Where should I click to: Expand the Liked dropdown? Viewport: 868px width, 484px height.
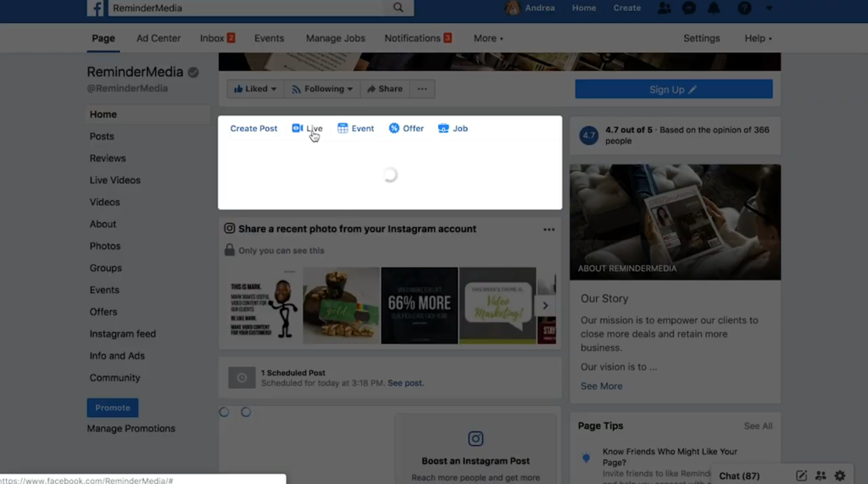(255, 89)
